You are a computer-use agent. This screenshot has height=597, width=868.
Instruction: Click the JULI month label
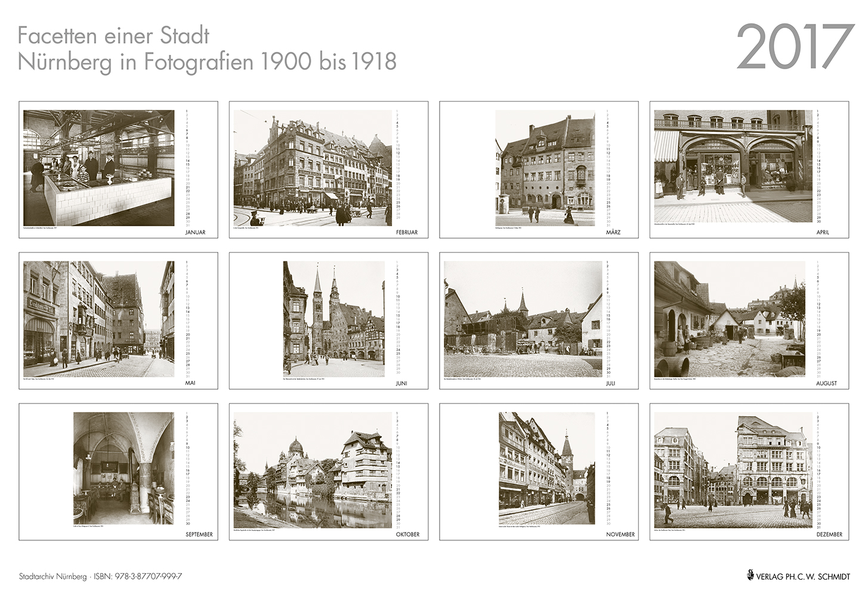pyautogui.click(x=610, y=383)
